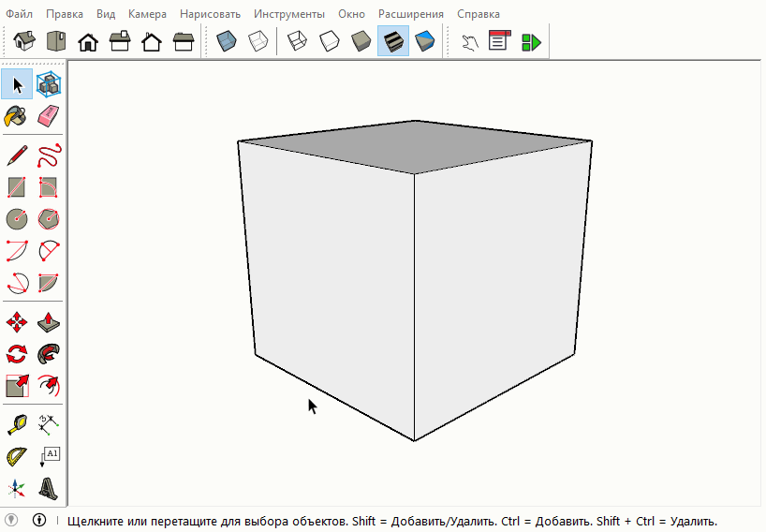Switch to Right view
This screenshot has width=766, height=532.
coord(120,41)
